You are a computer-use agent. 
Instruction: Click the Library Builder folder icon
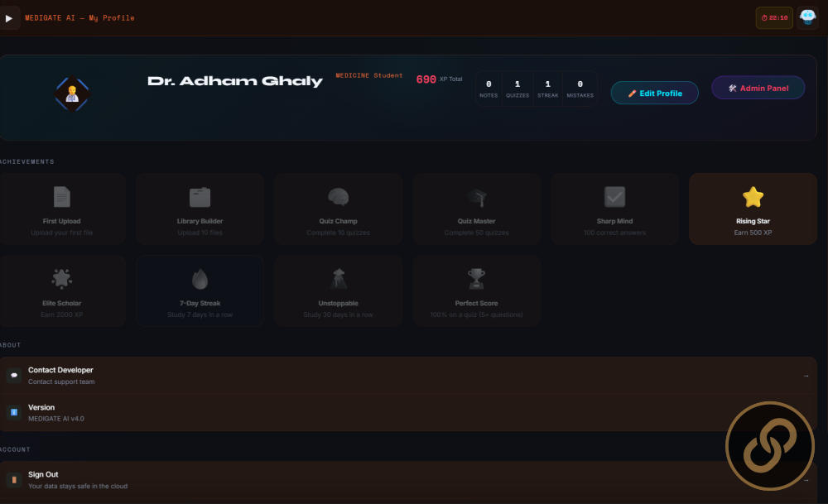click(200, 197)
